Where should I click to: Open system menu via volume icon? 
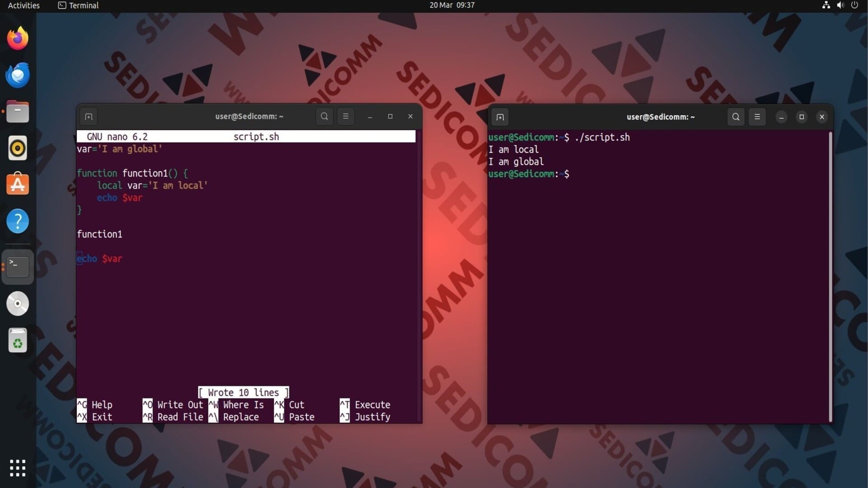[x=840, y=5]
